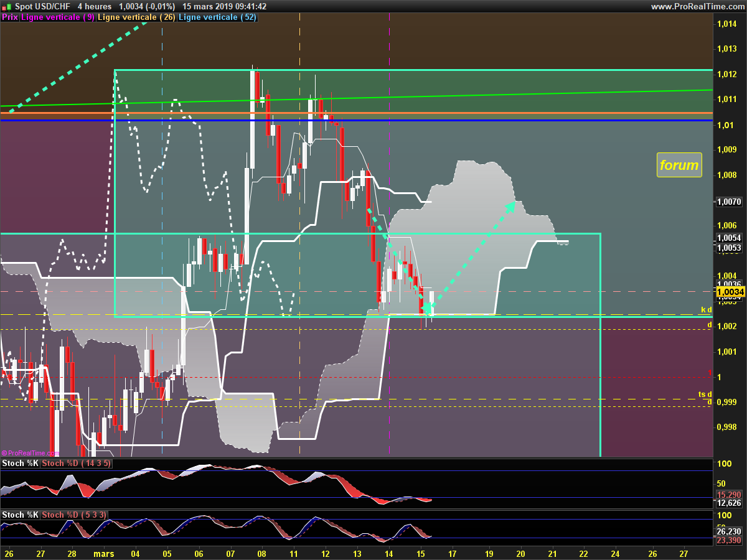Image resolution: width=747 pixels, height=560 pixels.
Task: Open the Prix indicator label
Action: [x=10, y=17]
